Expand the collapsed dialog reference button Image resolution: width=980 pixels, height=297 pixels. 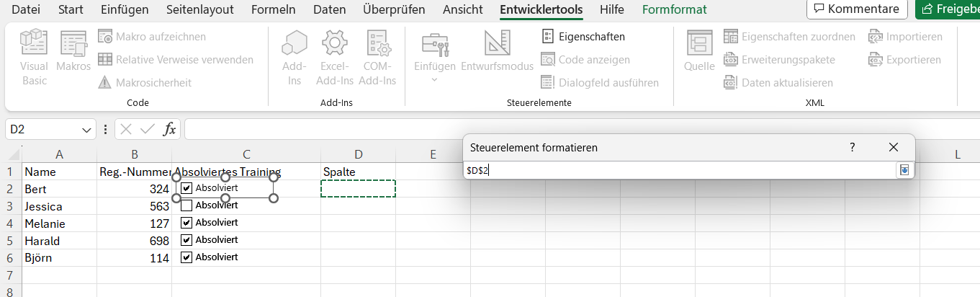pos(904,170)
